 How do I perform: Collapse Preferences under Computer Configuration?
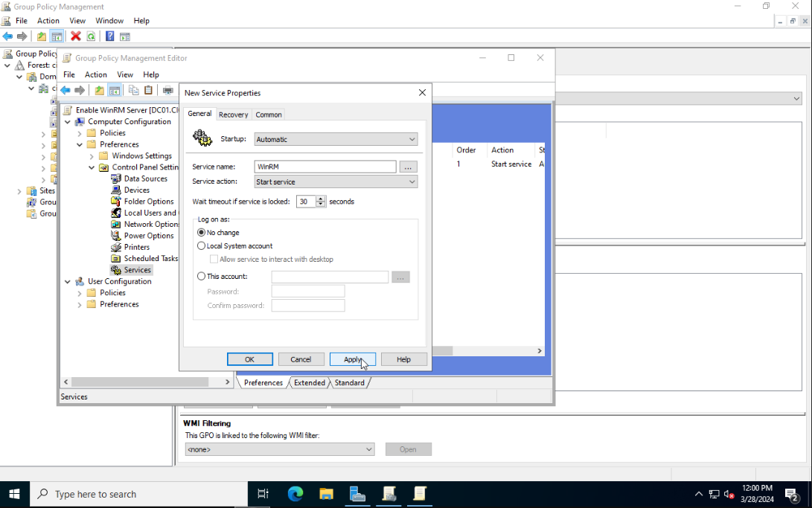pos(80,144)
